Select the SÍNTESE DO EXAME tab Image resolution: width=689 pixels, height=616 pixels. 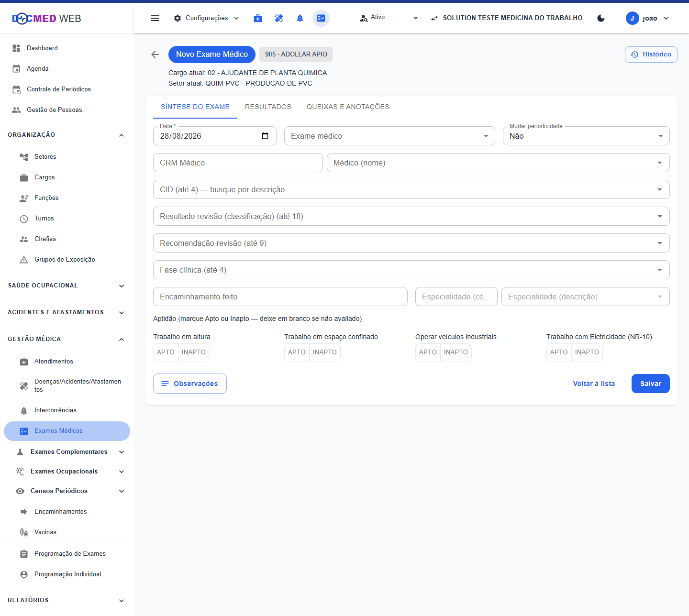[x=195, y=107]
